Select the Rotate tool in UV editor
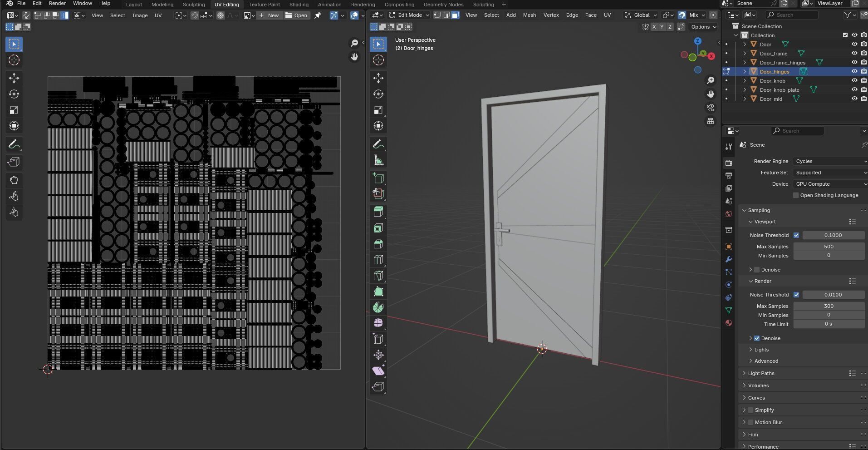 click(x=14, y=94)
